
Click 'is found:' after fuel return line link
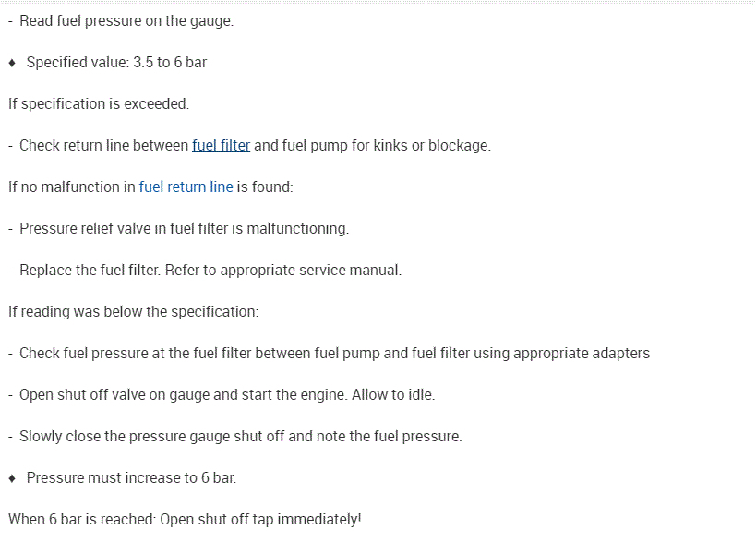tap(265, 187)
